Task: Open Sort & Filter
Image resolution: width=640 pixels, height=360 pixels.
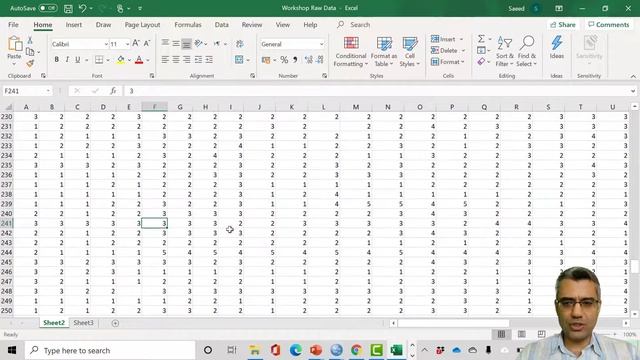Action: (x=504, y=52)
